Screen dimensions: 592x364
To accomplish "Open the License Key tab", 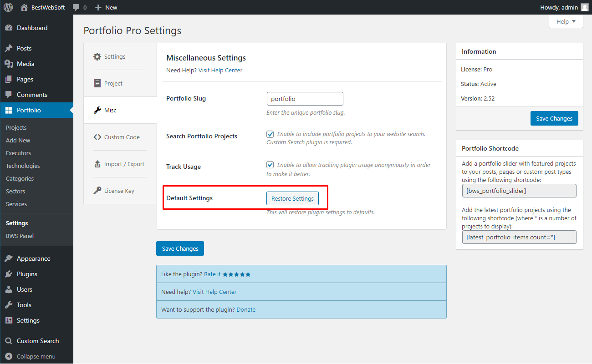I will (120, 191).
